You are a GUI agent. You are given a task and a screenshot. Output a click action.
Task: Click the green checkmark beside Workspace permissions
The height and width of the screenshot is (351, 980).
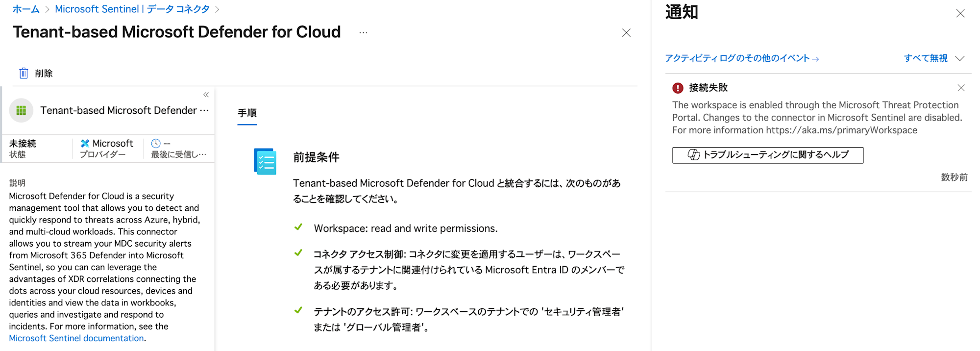[x=298, y=227]
